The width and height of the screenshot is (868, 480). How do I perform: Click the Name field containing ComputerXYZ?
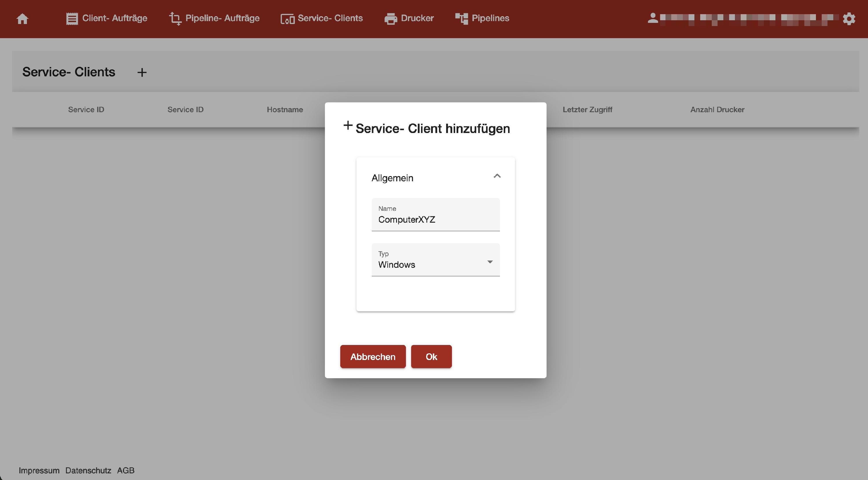click(x=435, y=219)
